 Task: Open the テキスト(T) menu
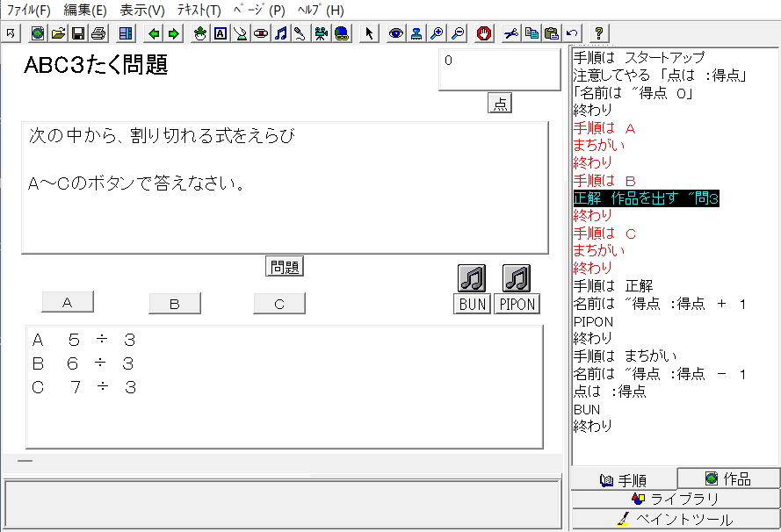[x=199, y=10]
